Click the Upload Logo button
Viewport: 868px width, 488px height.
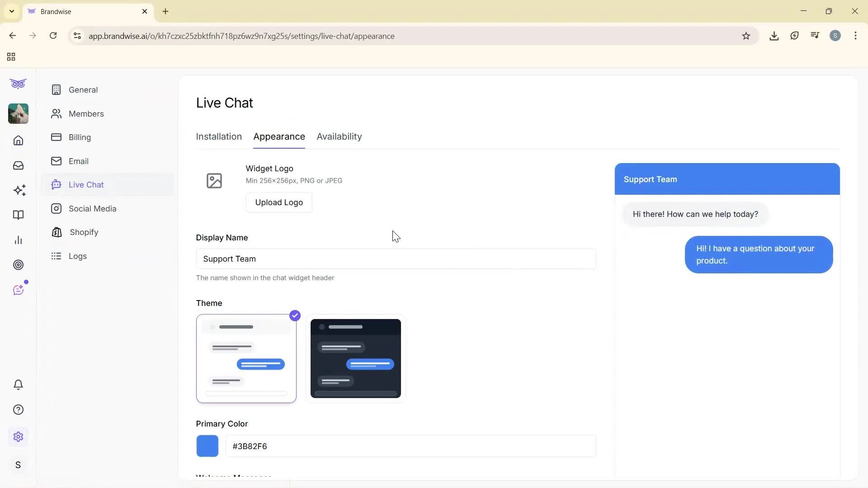(x=278, y=202)
